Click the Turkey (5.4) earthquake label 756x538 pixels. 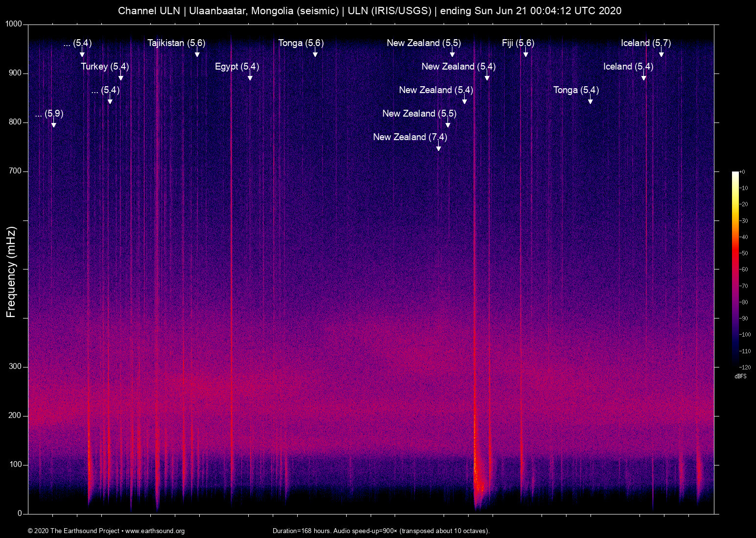[x=105, y=67]
